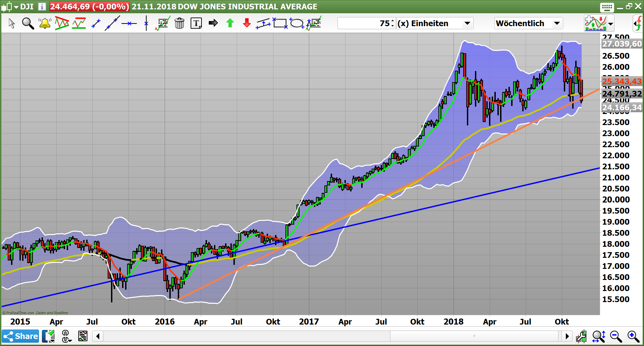The image size is (644, 346).
Task: Click the 24.791,32 price label
Action: click(x=622, y=94)
